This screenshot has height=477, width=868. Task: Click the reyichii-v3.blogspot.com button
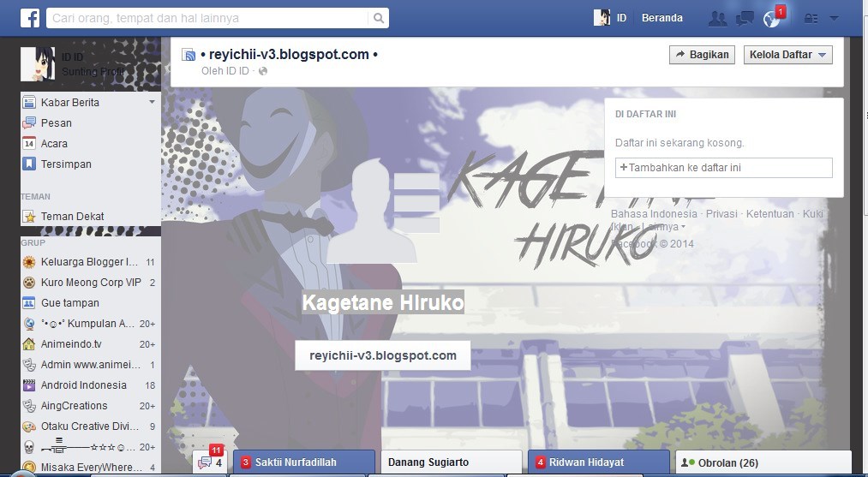point(382,355)
